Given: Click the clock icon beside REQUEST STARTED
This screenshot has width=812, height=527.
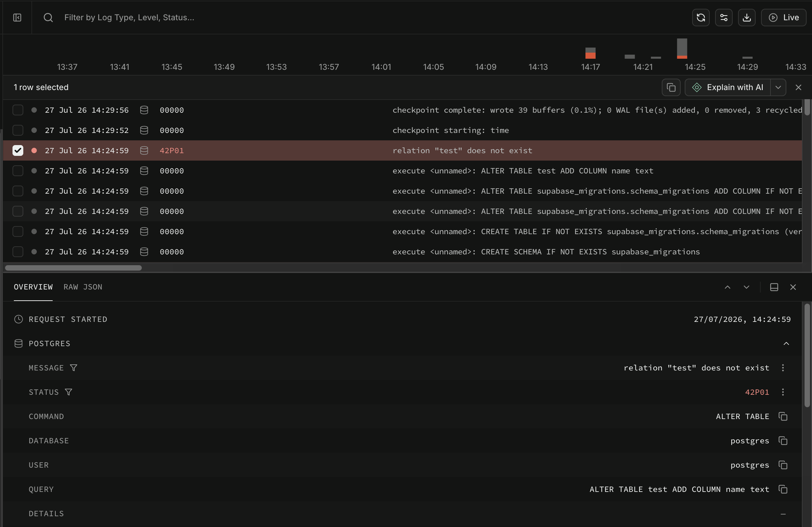Looking at the screenshot, I should [19, 320].
